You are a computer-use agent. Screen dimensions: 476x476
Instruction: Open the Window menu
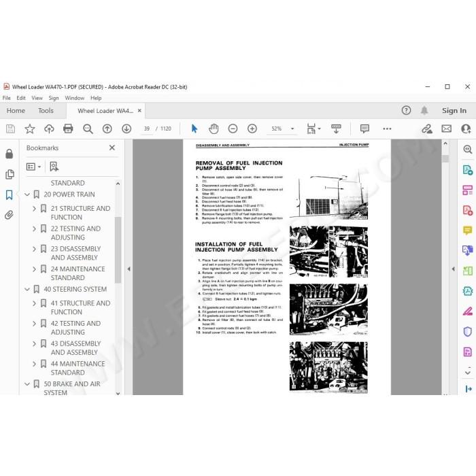(74, 98)
